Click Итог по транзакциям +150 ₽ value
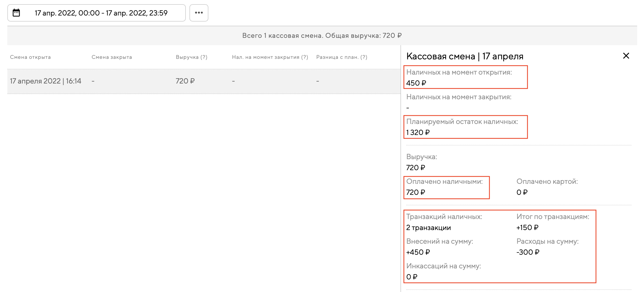Image resolution: width=644 pixels, height=292 pixels. click(x=527, y=228)
